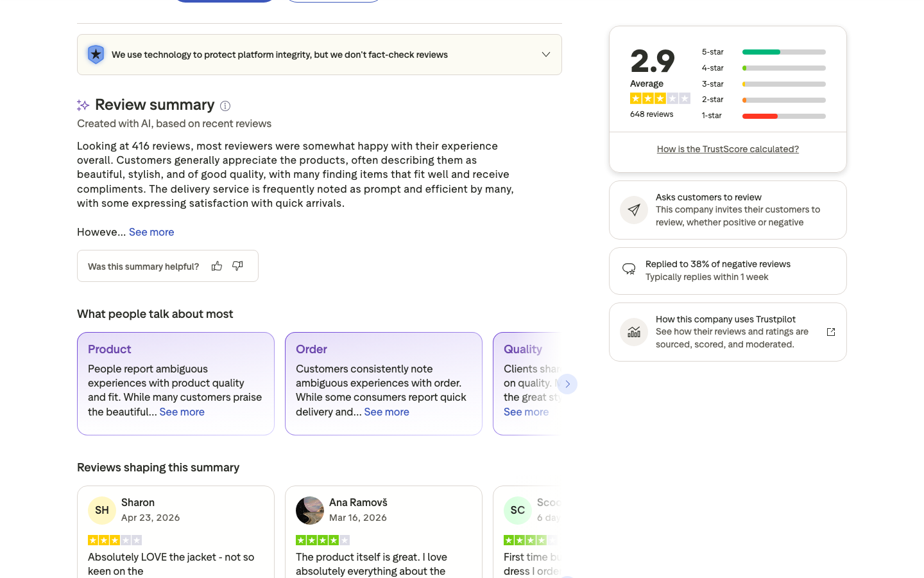Click the sparkle icon beside Review summary

(83, 105)
